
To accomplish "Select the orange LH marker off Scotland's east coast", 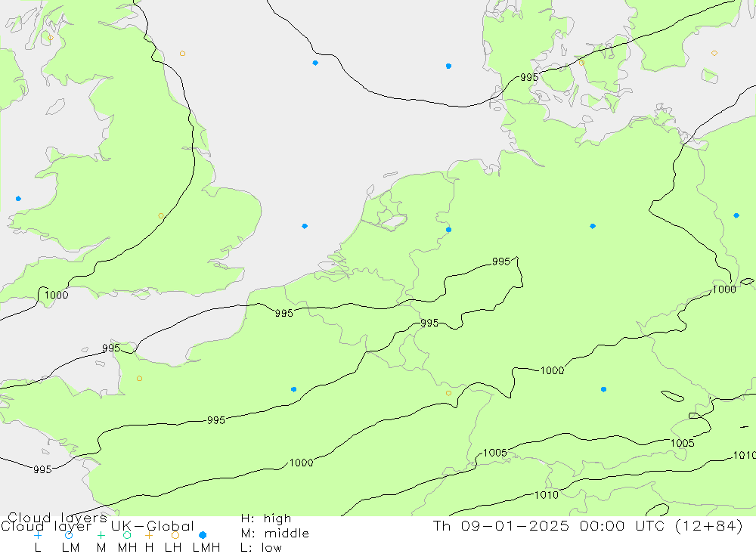I will point(182,54).
